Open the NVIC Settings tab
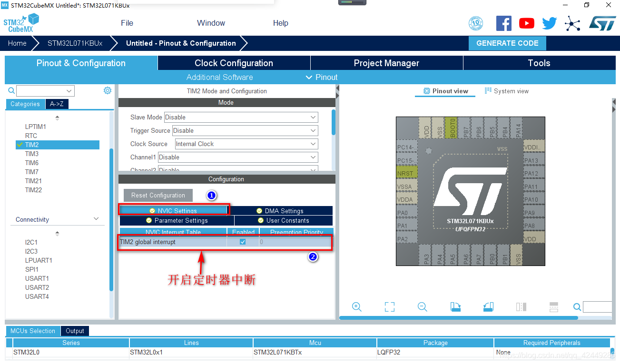Viewport: 620px width, 364px height. pyautogui.click(x=173, y=211)
